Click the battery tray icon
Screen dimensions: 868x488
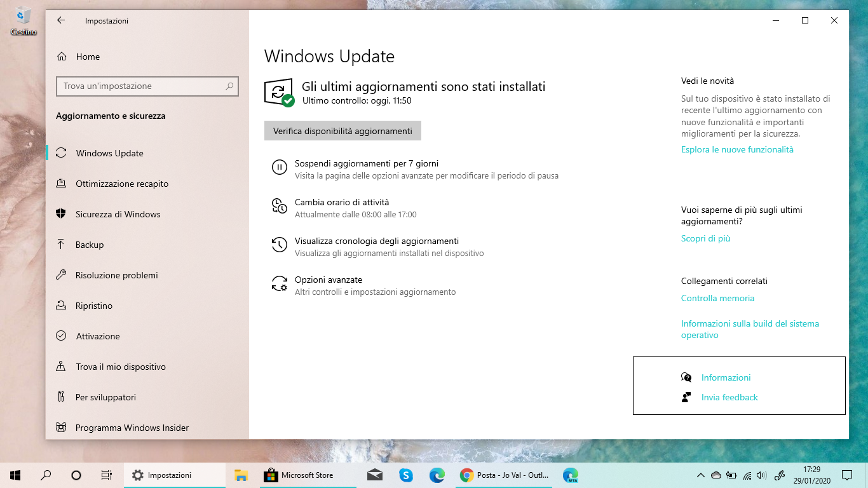pos(731,475)
